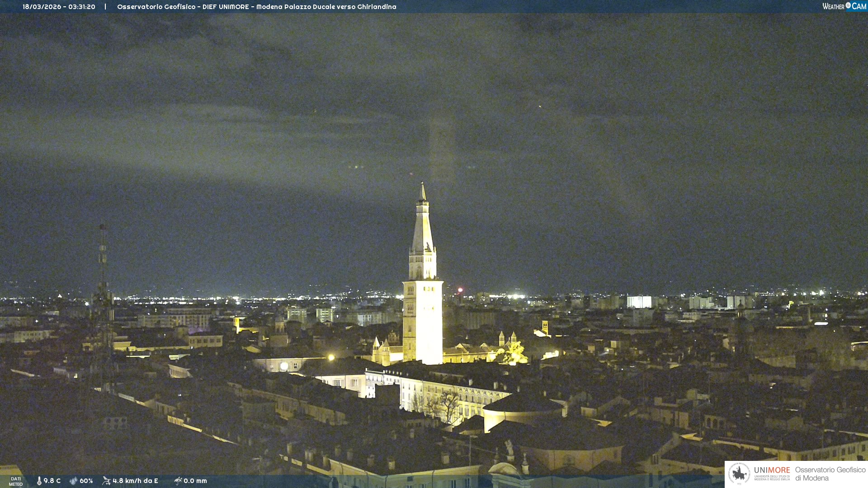
Task: Click the round glowing lamp on rooftop
Action: [284, 366]
